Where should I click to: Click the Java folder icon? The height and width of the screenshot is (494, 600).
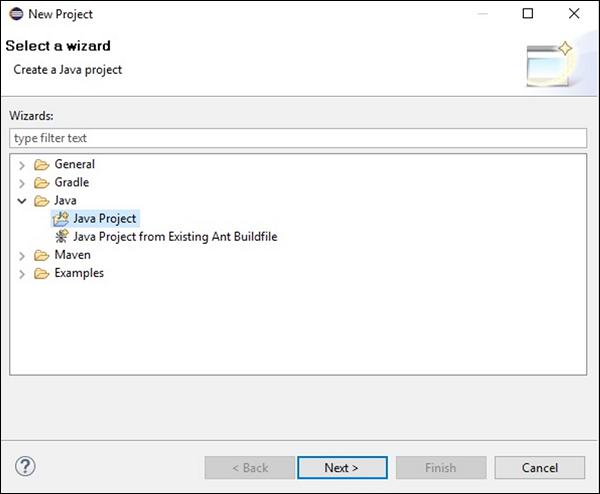coord(41,201)
